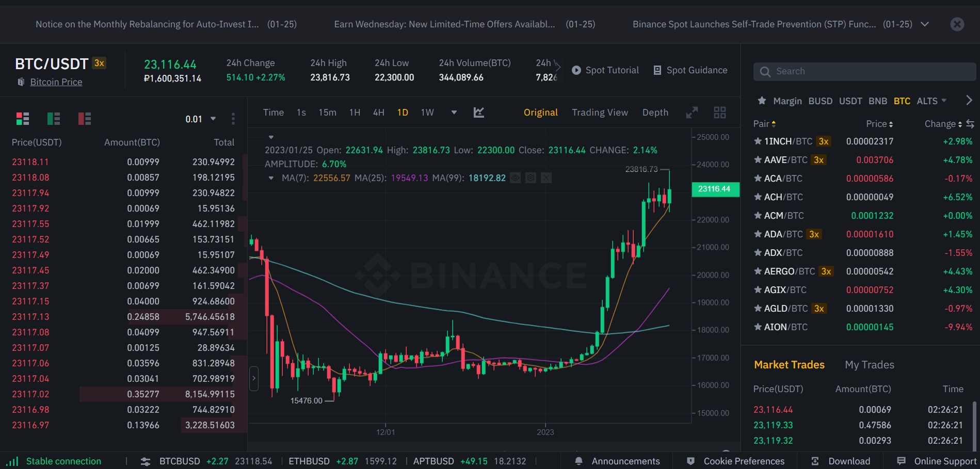Expand the ALTS markets dropdown
This screenshot has height=469, width=980.
click(x=931, y=101)
